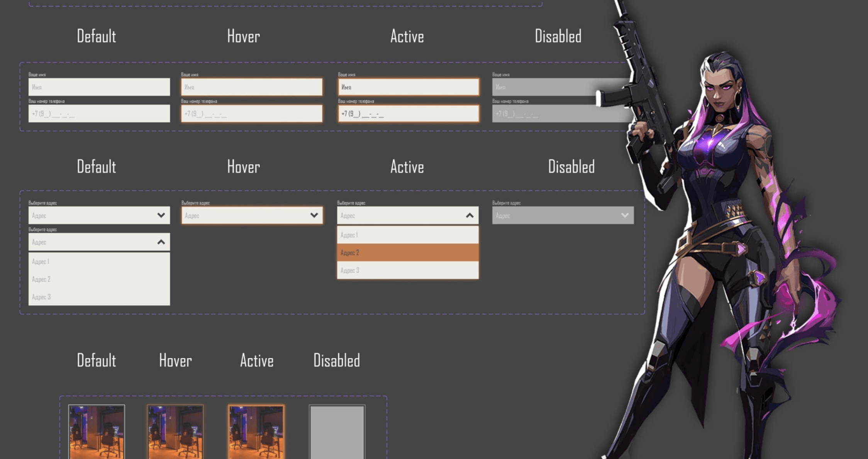Click the grey Disabled thumbnail placeholder
This screenshot has width=868, height=459.
[x=337, y=432]
